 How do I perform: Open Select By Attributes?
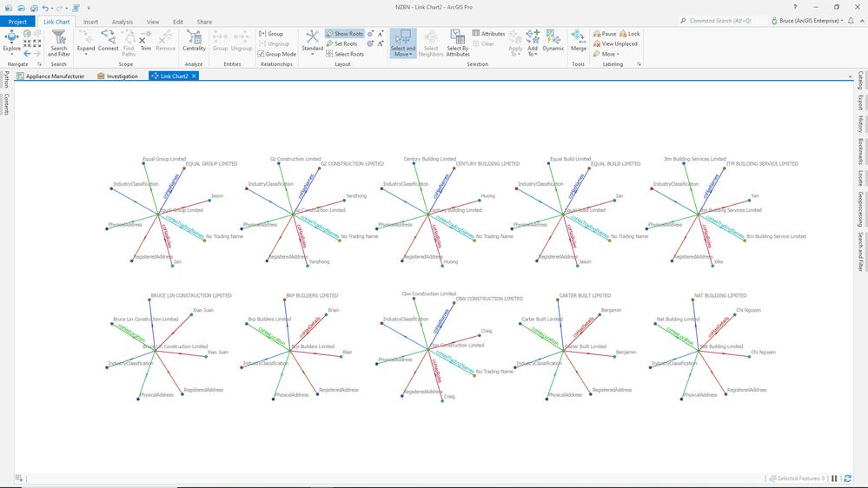point(458,43)
